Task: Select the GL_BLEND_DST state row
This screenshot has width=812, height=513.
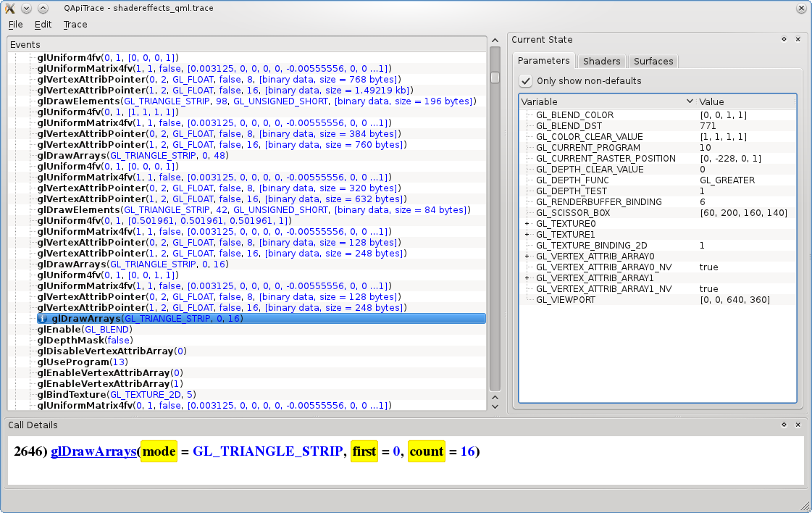Action: 658,126
